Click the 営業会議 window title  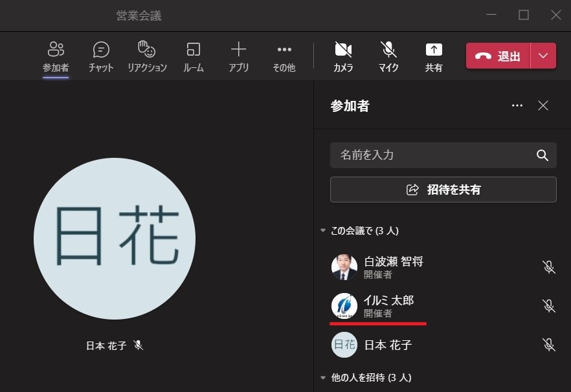pyautogui.click(x=139, y=16)
